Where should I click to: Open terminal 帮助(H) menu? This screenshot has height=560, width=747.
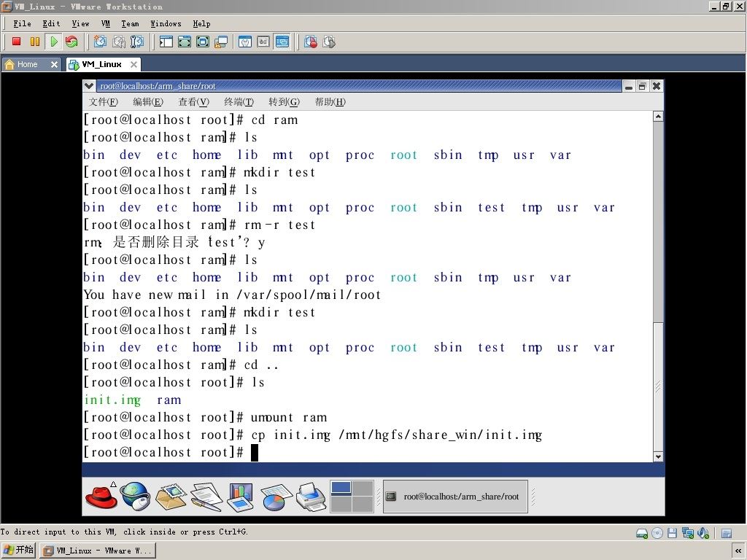[x=330, y=101]
